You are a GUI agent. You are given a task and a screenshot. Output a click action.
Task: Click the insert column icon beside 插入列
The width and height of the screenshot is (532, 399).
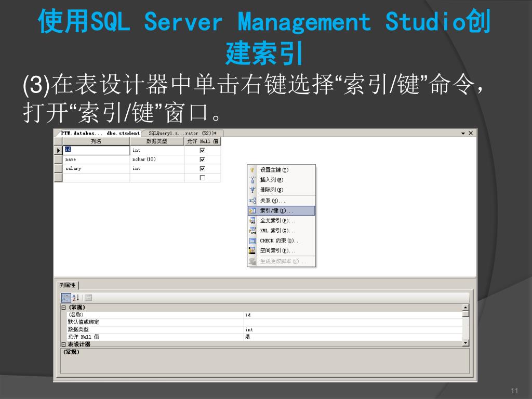[252, 180]
